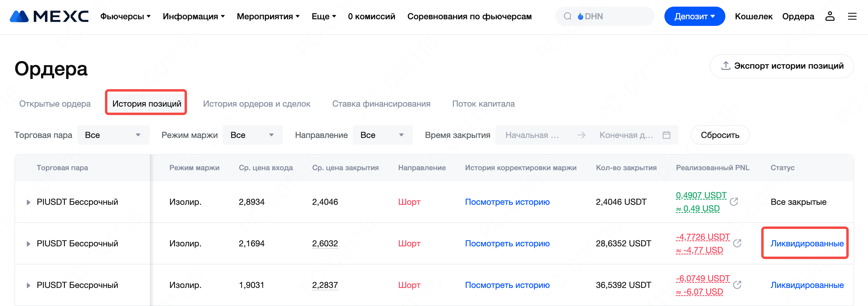The width and height of the screenshot is (868, 306).
Task: Open the calendar icon in date filter
Action: [666, 135]
